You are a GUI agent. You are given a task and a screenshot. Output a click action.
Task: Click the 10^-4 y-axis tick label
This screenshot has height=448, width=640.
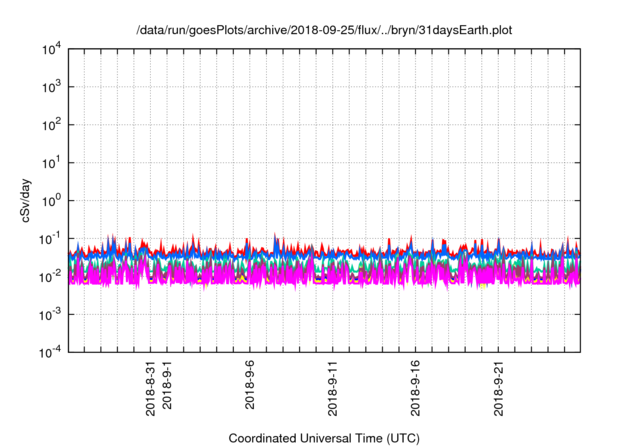point(52,351)
